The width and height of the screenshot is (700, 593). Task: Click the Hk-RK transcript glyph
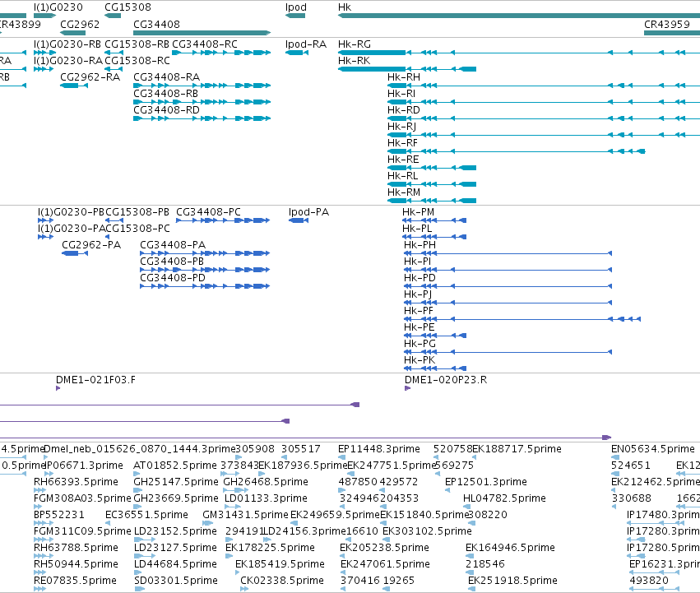407,69
